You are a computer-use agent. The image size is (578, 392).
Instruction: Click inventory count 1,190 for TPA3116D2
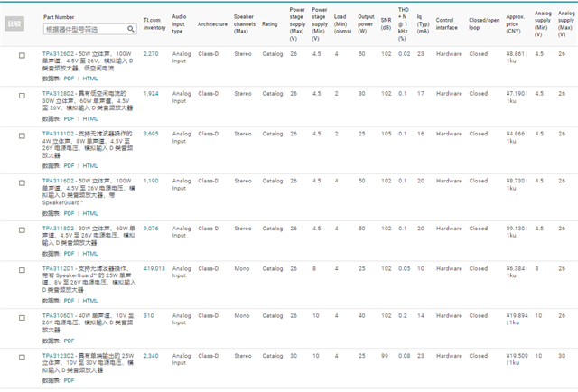[151, 181]
